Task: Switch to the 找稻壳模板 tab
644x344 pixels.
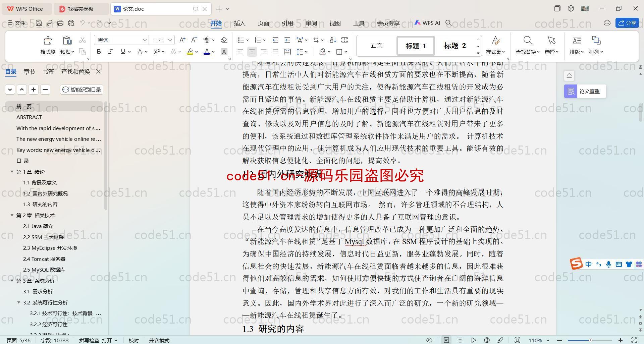Action: click(x=81, y=9)
